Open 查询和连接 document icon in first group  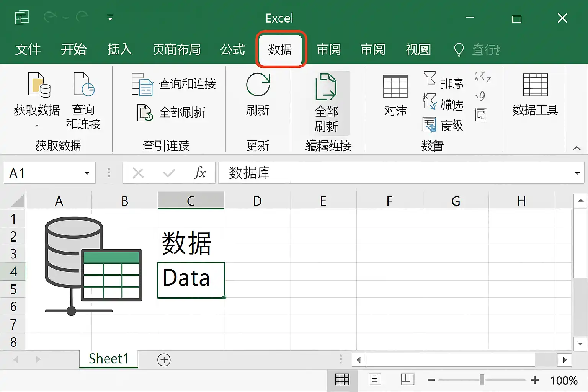click(84, 84)
